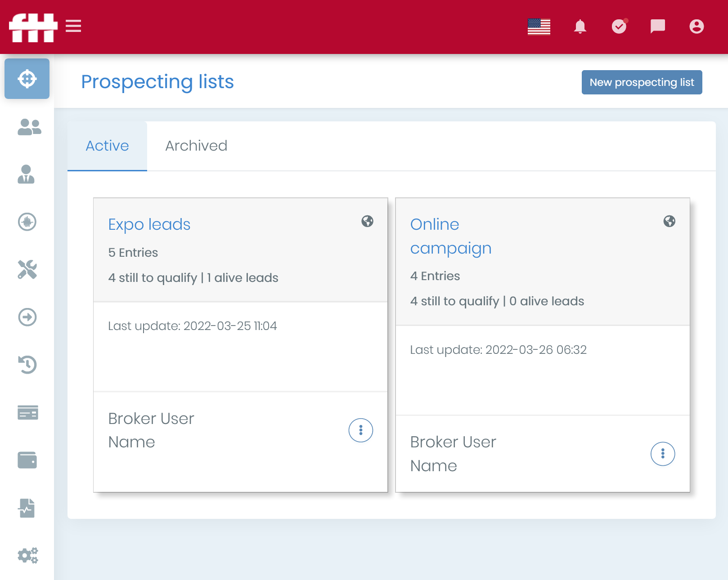Image resolution: width=728 pixels, height=580 pixels.
Task: Open the agent person sidebar icon
Action: tap(26, 174)
